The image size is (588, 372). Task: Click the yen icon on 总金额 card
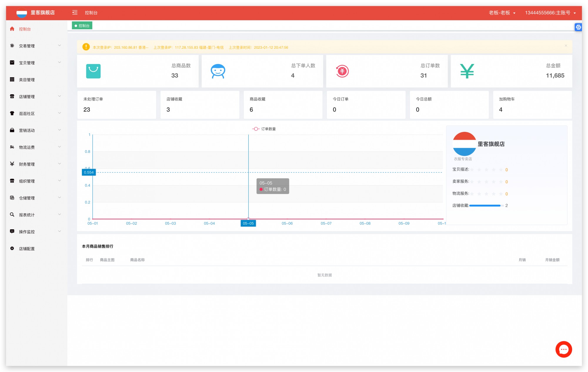[x=467, y=71]
